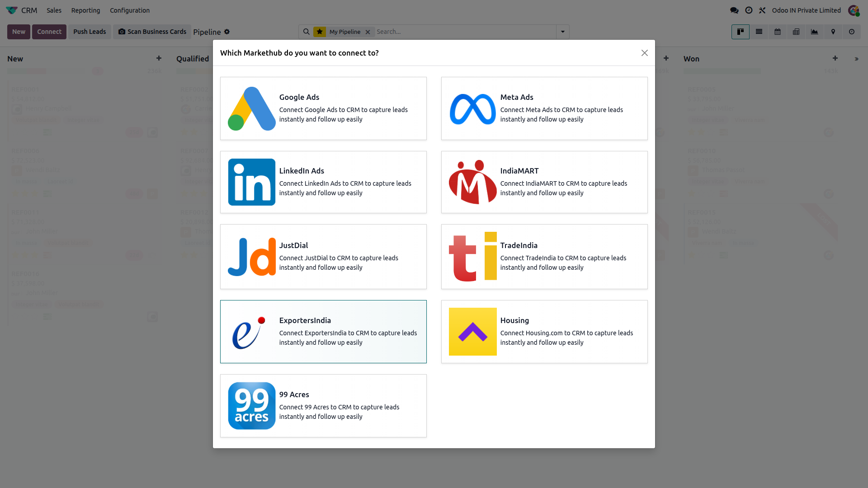Viewport: 868px width, 488px height.
Task: Click the LinkedIn Ads logo
Action: click(x=251, y=182)
